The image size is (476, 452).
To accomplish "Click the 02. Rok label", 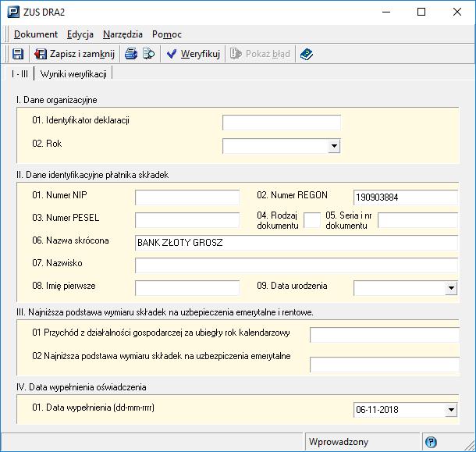I will (47, 144).
